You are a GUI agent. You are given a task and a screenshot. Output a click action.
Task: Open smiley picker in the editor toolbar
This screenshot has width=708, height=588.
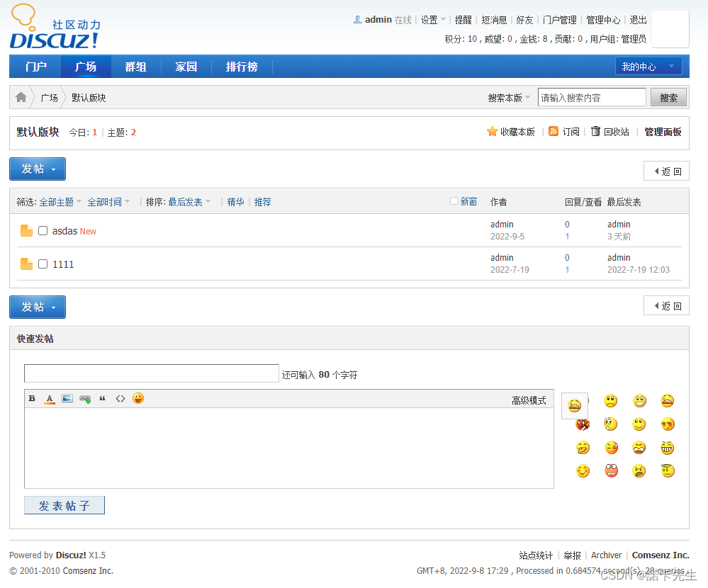click(x=138, y=398)
